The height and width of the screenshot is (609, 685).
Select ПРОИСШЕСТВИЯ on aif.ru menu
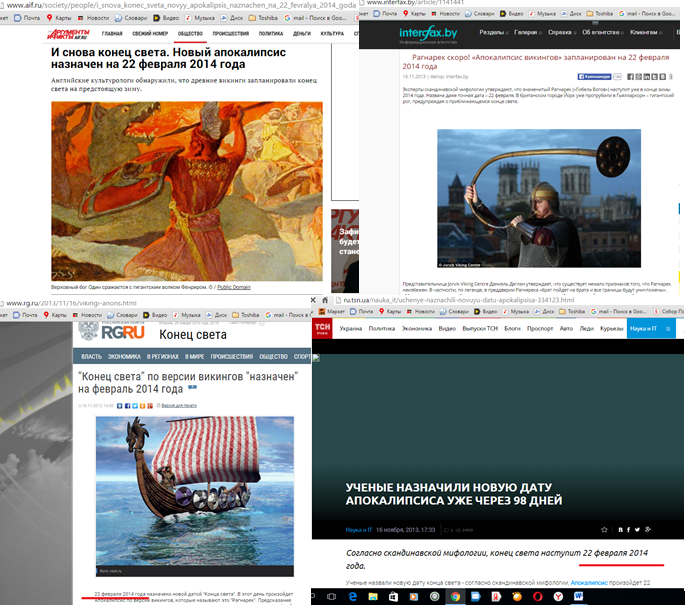pyautogui.click(x=231, y=34)
